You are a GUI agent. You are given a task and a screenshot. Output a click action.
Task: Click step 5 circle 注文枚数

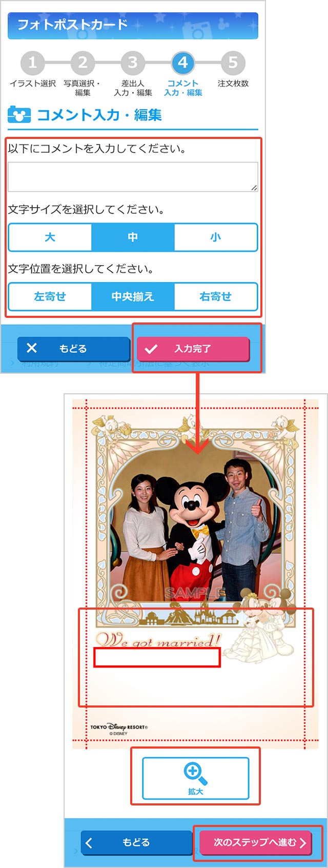pos(233,63)
